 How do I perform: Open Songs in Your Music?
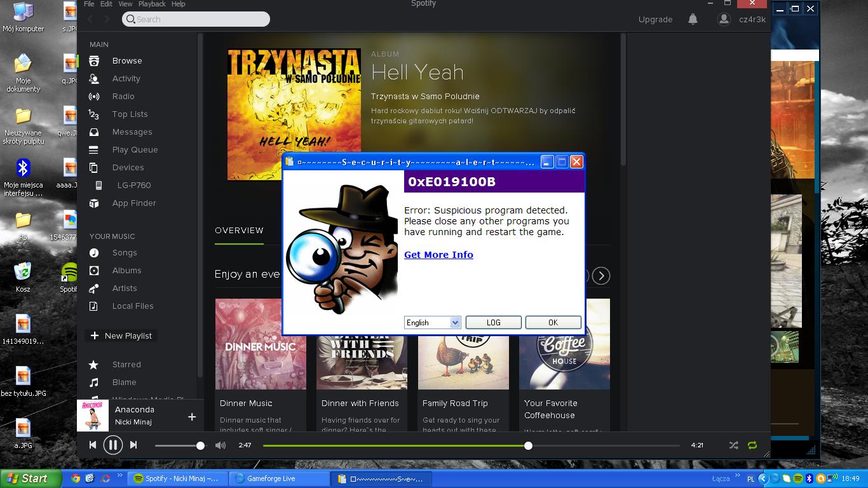(x=125, y=253)
